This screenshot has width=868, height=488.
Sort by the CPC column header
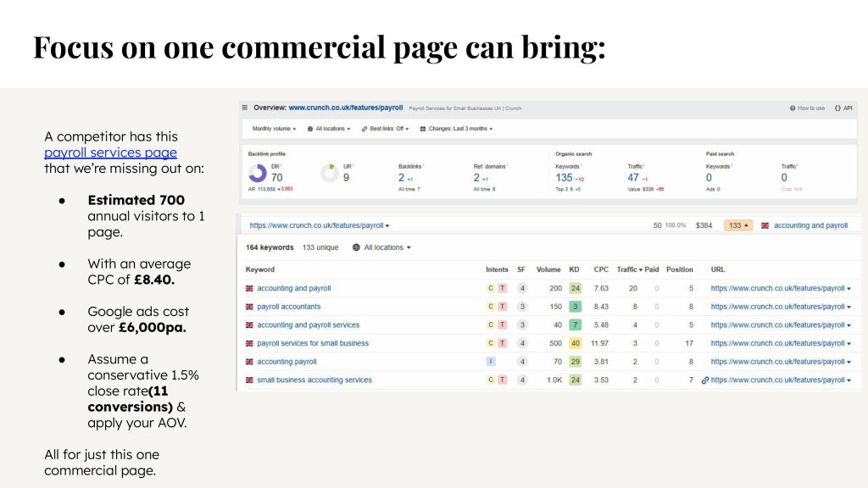pos(601,269)
